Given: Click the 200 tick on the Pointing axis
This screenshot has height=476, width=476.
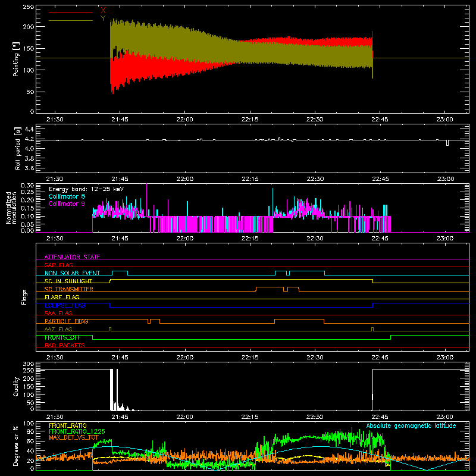Looking at the screenshot, I should click(28, 27).
